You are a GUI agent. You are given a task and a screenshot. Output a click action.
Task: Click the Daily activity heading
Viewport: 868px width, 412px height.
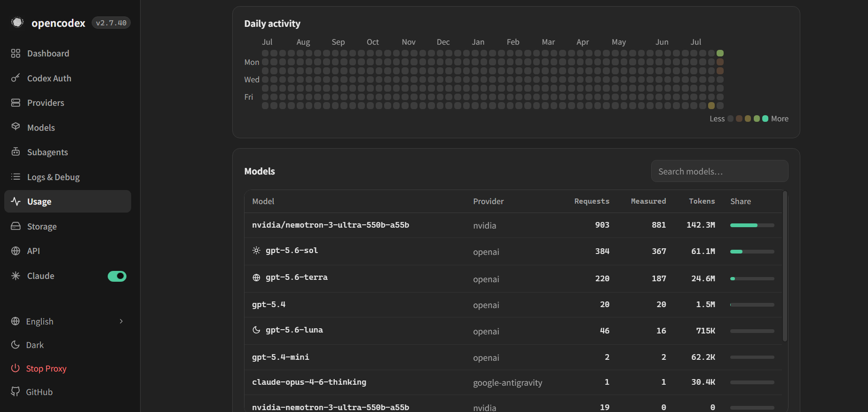tap(272, 24)
